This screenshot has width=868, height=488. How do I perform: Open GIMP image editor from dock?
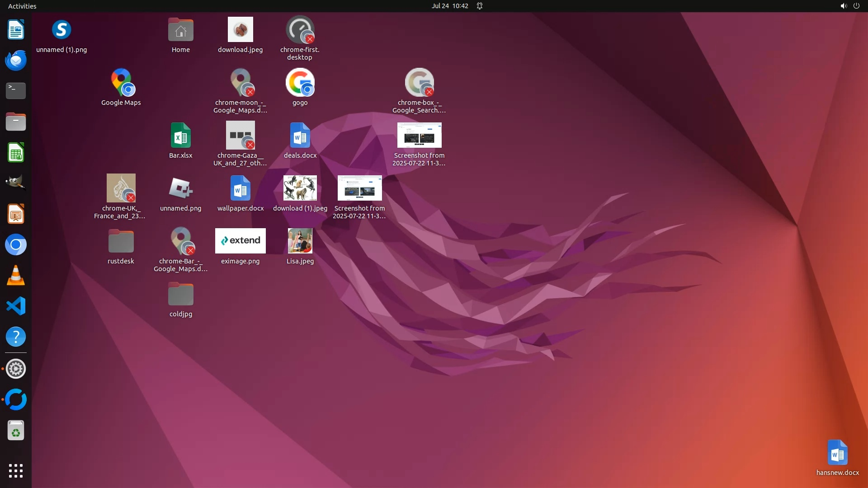tap(16, 183)
